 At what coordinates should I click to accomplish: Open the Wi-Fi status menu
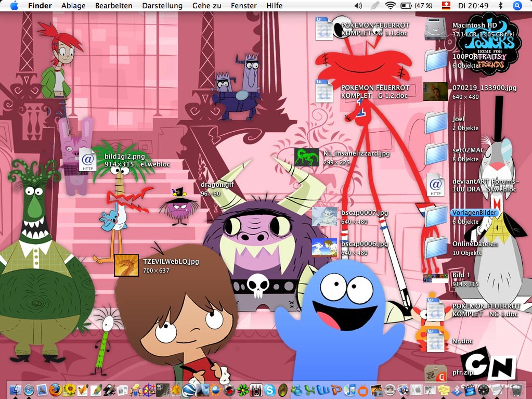coord(390,6)
